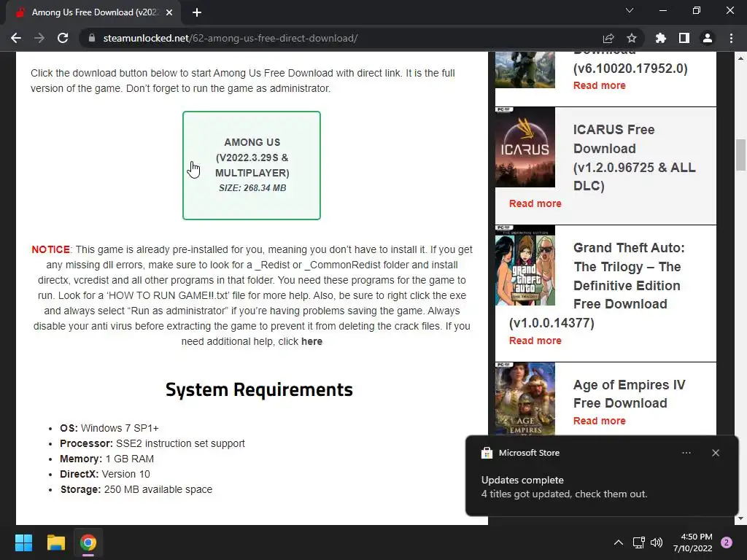Viewport: 747px width, 560px height.
Task: Open ICARUS game thumbnail
Action: [x=525, y=147]
